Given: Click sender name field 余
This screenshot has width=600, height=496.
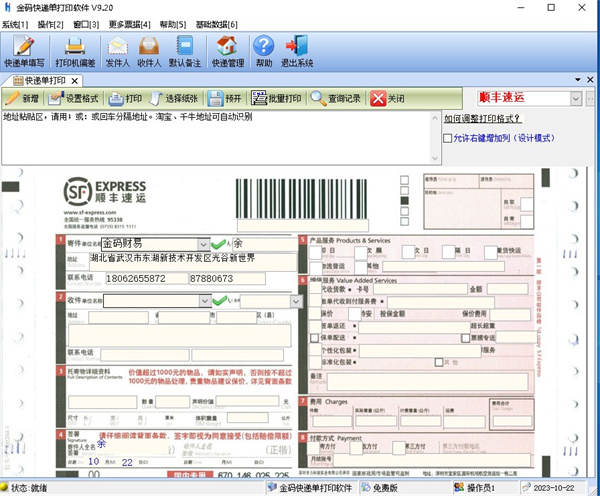Looking at the screenshot, I should (264, 244).
